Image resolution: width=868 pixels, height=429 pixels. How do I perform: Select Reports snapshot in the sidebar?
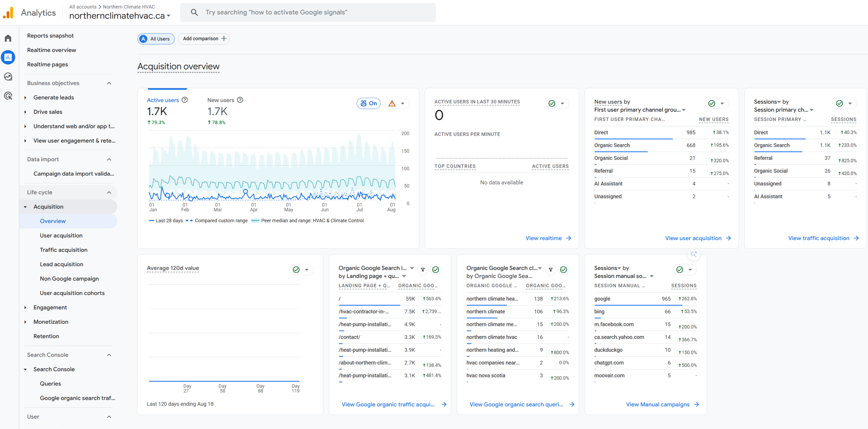tap(51, 36)
